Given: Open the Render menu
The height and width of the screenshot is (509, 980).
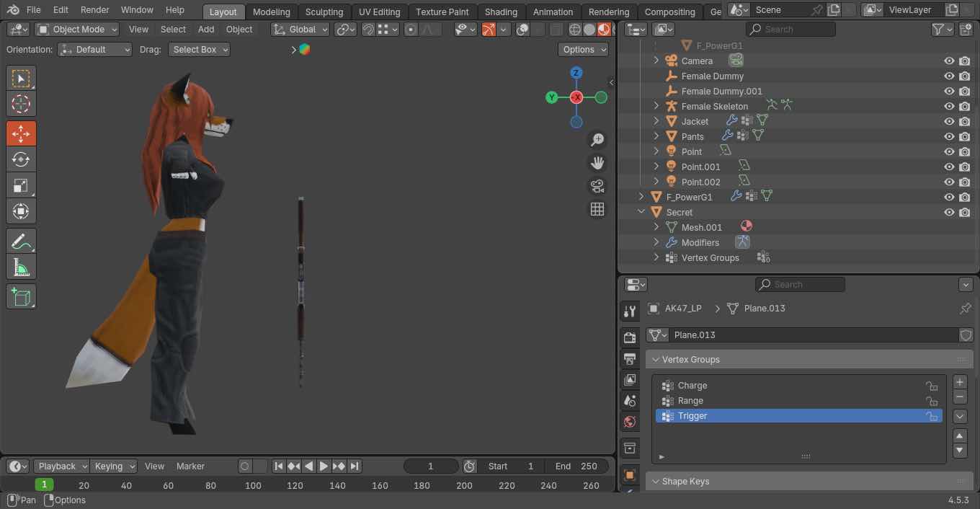Looking at the screenshot, I should tap(94, 10).
